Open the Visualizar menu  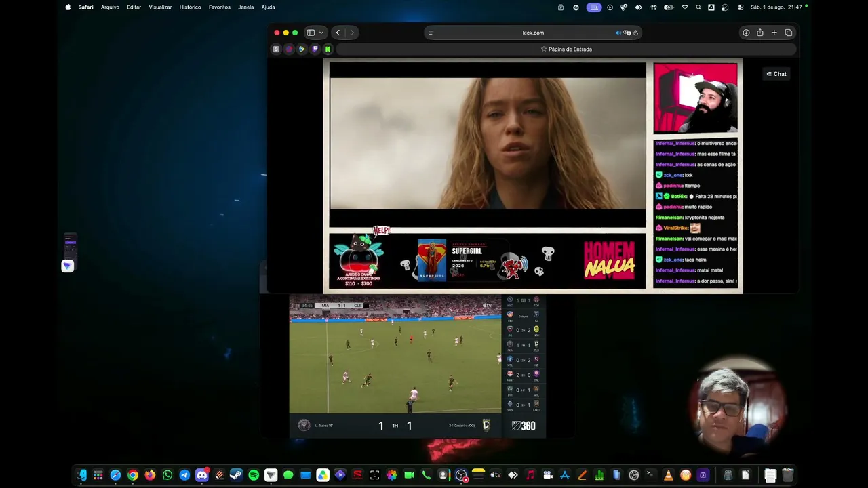pos(160,7)
